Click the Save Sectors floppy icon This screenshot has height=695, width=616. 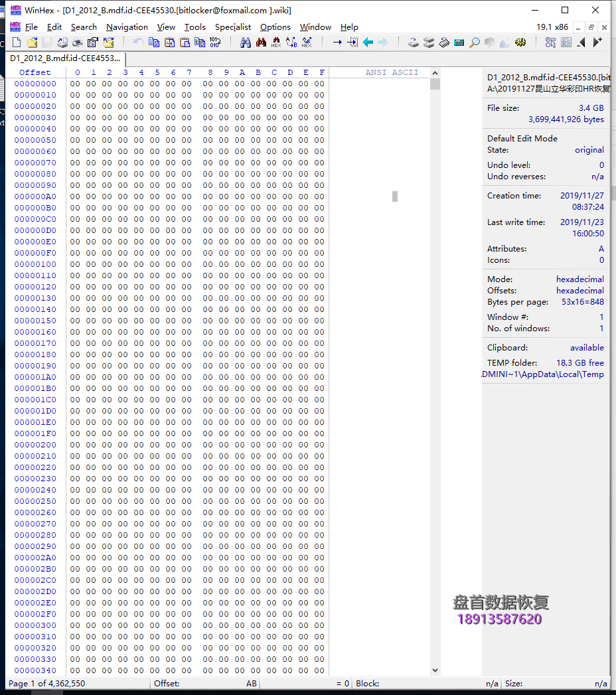click(x=47, y=42)
